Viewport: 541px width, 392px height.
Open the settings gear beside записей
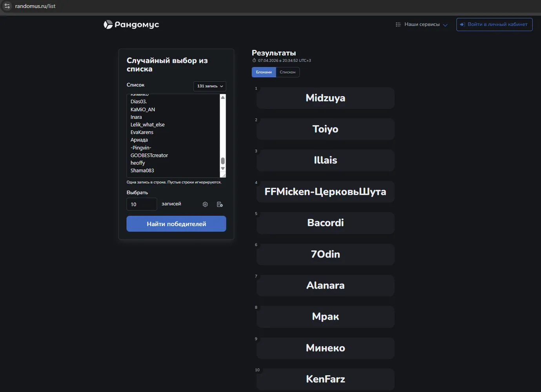(205, 204)
